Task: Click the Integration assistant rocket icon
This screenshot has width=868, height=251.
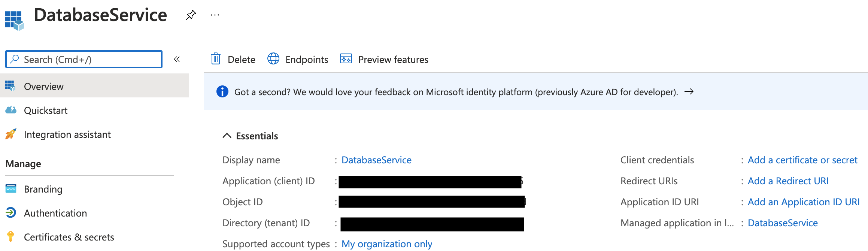Action: (x=11, y=134)
